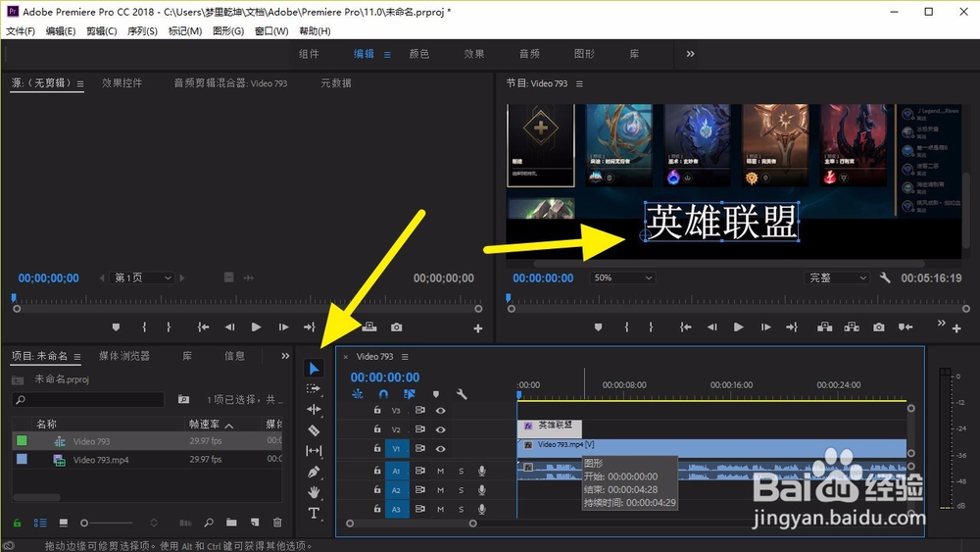This screenshot has height=552, width=980.
Task: Switch Project panel to list view
Action: 40,522
